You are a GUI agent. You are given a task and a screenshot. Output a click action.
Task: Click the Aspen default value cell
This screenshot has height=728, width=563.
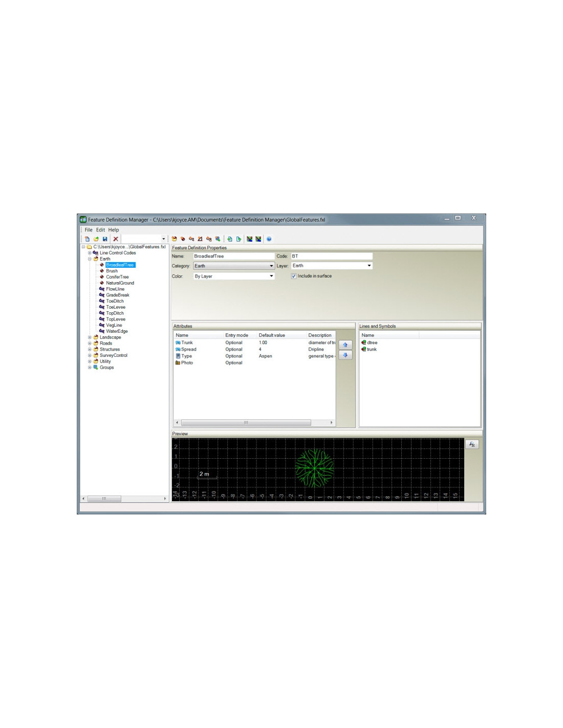tap(266, 356)
